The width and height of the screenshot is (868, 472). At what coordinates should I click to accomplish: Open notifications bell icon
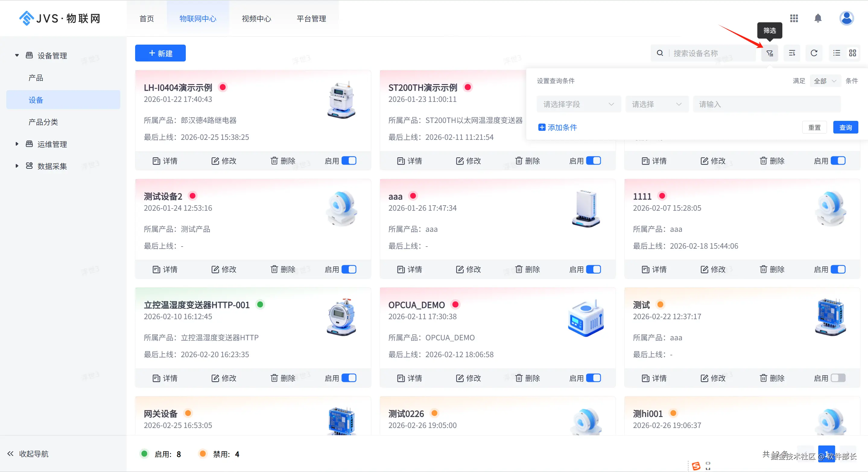tap(818, 18)
